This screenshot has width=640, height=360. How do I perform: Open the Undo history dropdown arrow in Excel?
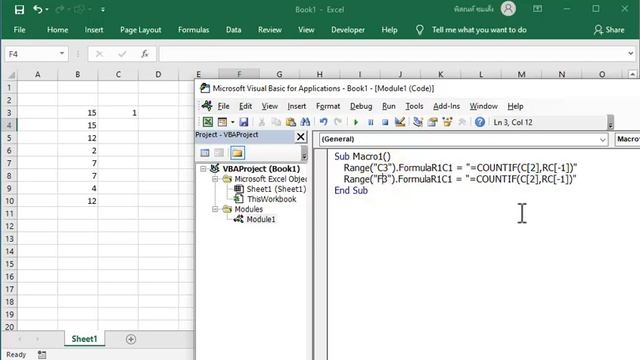pyautogui.click(x=47, y=9)
